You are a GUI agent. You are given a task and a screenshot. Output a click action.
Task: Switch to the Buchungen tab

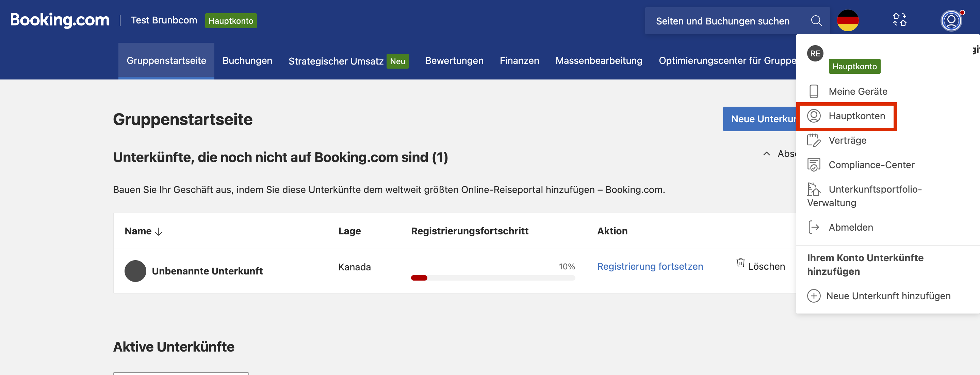247,61
